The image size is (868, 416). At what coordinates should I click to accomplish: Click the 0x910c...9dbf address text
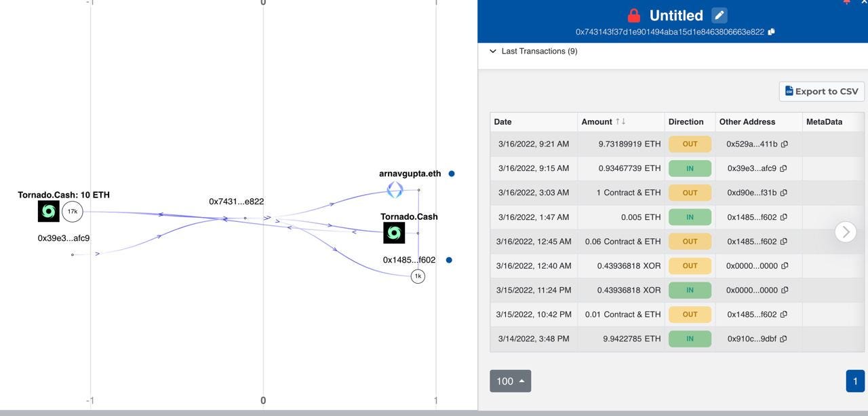(752, 339)
